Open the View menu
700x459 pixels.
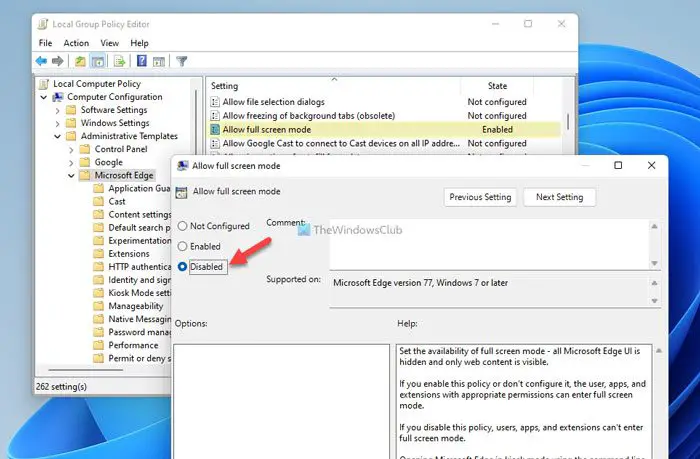(x=109, y=43)
